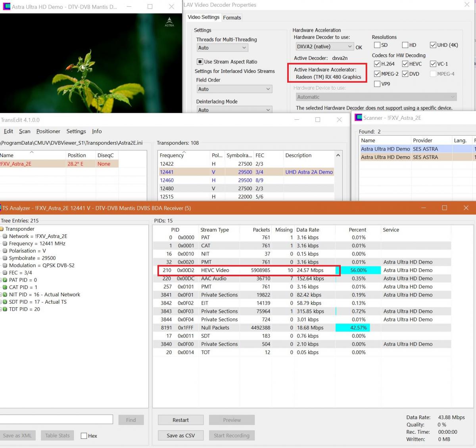The width and height of the screenshot is (476, 448).
Task: Select transponder 12460 H row
Action: [x=246, y=180]
